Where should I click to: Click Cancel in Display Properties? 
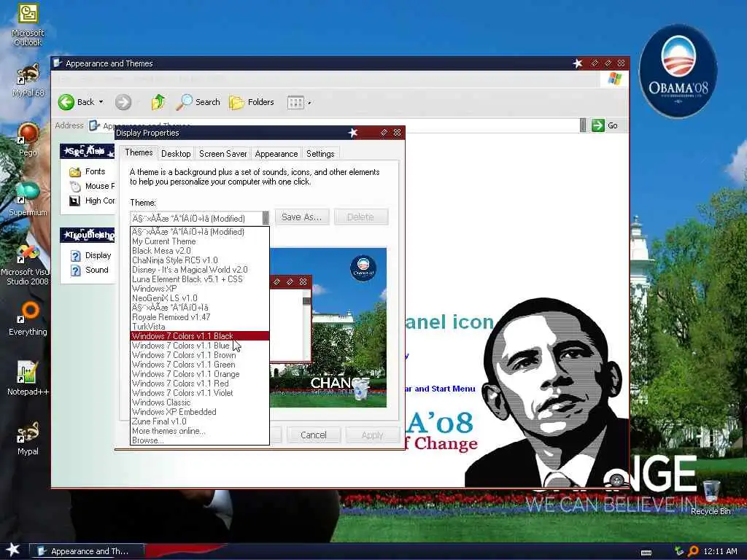click(314, 435)
